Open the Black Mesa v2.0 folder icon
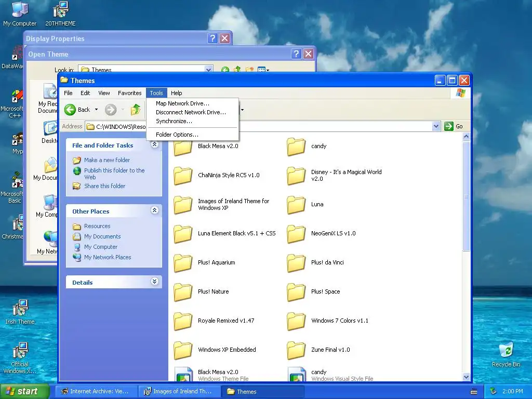 point(183,148)
